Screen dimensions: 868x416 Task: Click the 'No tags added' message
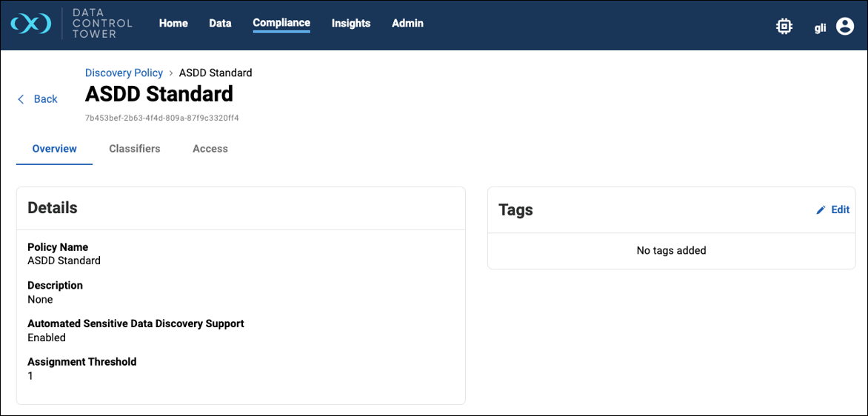(x=671, y=250)
